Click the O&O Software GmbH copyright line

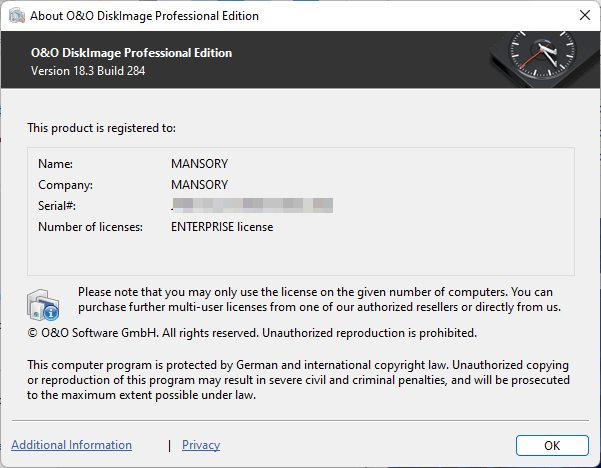pos(251,332)
